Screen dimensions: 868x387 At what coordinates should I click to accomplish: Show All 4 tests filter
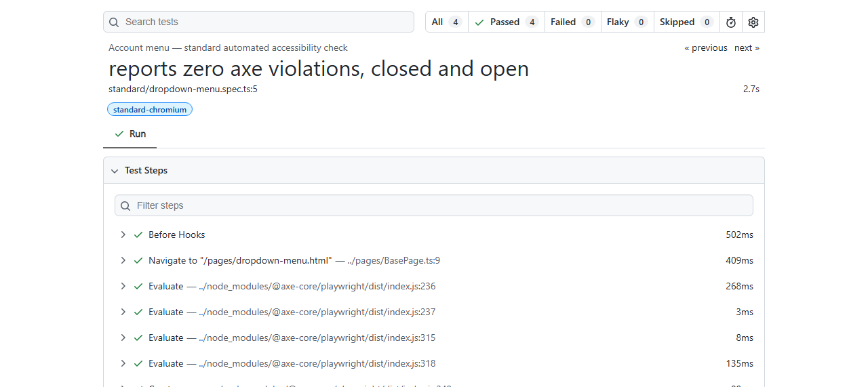pyautogui.click(x=447, y=22)
